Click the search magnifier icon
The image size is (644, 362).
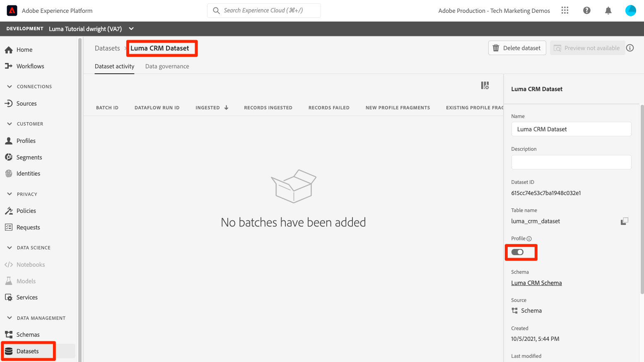pyautogui.click(x=216, y=11)
